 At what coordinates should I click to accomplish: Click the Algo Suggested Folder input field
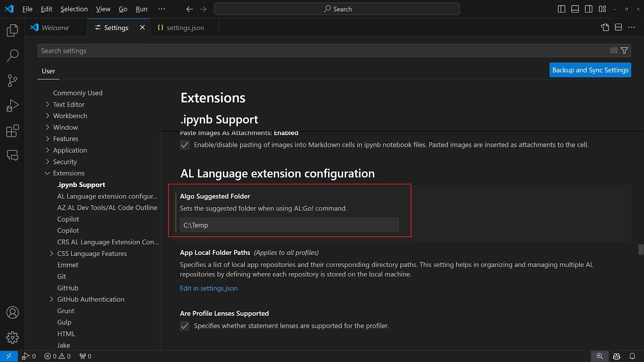[289, 225]
